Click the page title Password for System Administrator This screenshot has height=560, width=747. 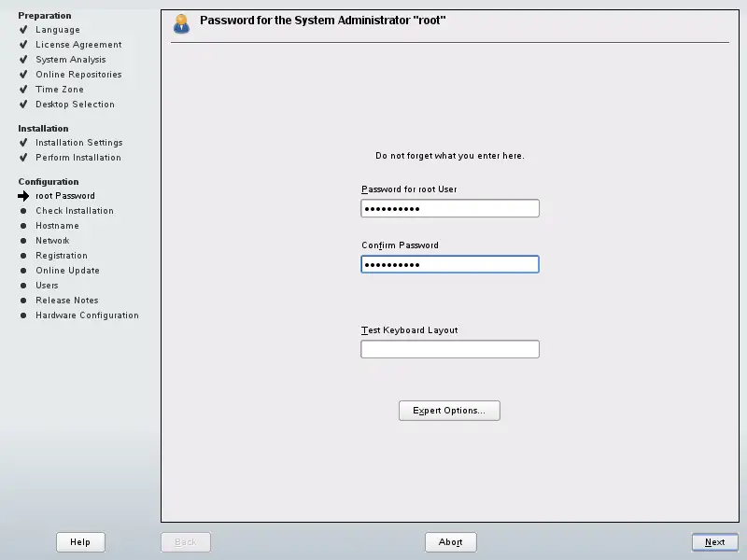point(322,21)
